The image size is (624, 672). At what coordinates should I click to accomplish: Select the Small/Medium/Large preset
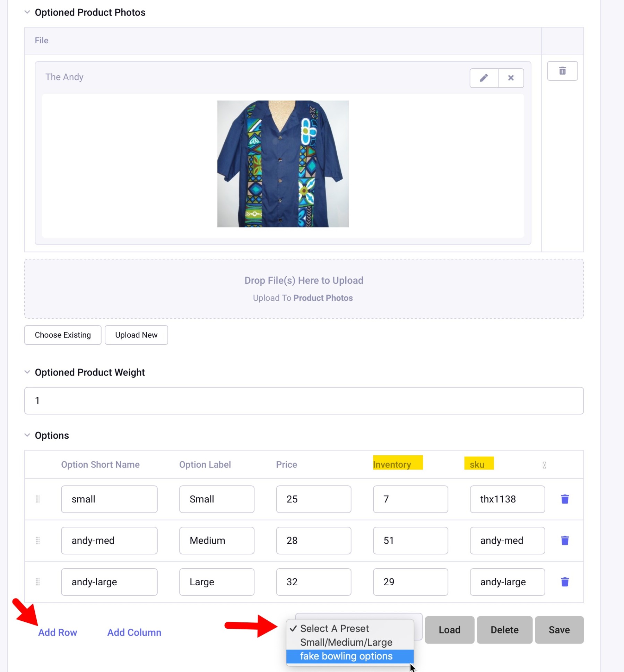tap(346, 642)
